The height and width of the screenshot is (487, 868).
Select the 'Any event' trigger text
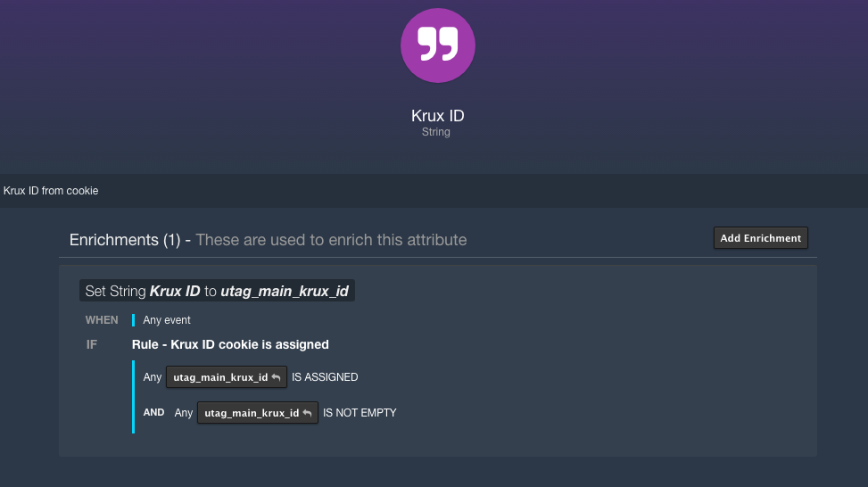point(167,320)
